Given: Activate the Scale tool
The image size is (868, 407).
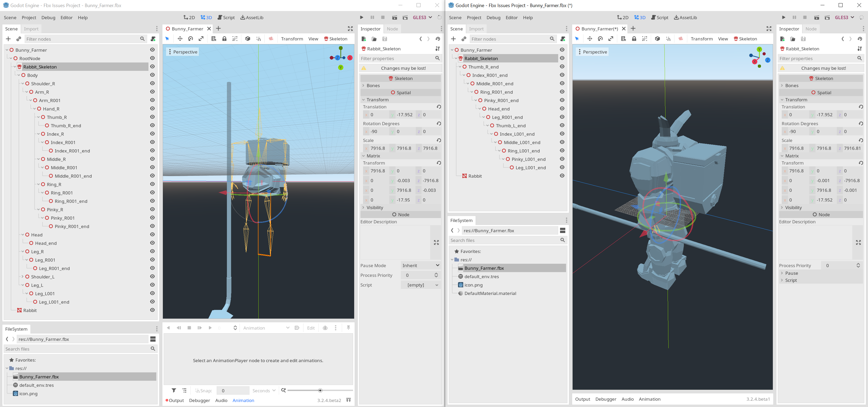Looking at the screenshot, I should (201, 38).
